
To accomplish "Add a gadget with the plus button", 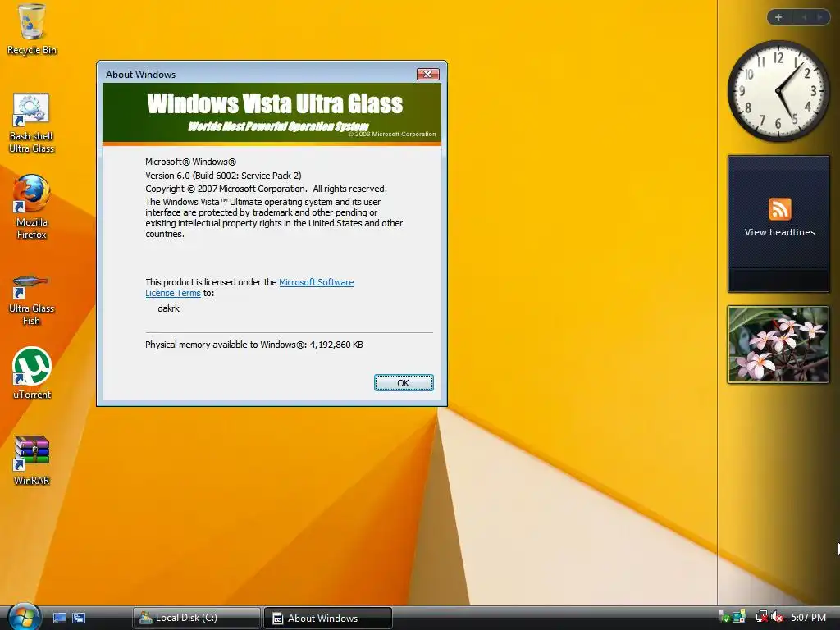I will tap(778, 17).
